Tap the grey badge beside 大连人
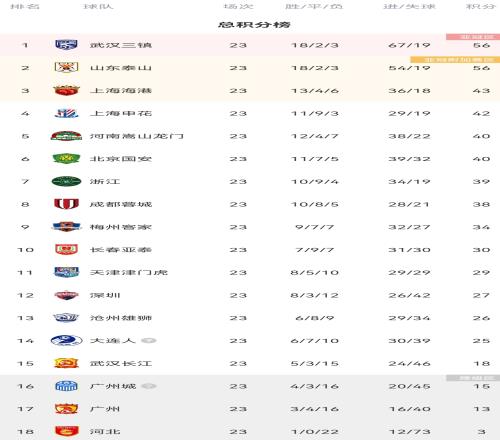Image resolution: width=500 pixels, height=440 pixels. point(149,340)
